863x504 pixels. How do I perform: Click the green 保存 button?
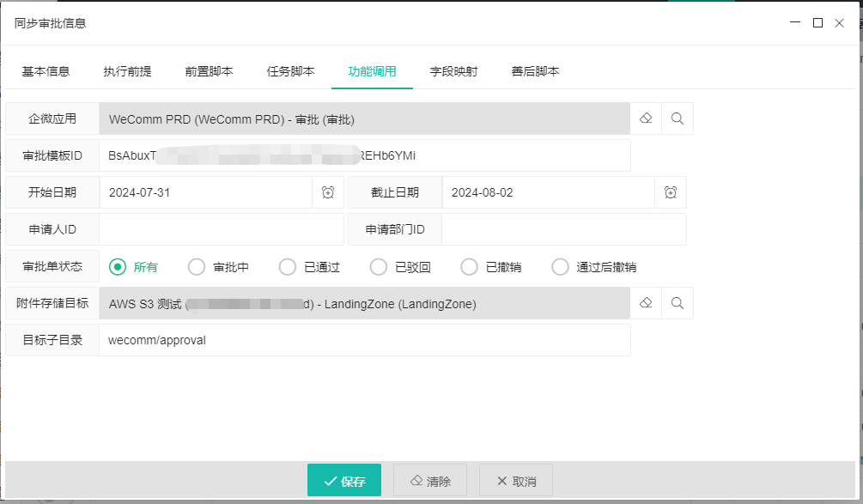click(344, 480)
